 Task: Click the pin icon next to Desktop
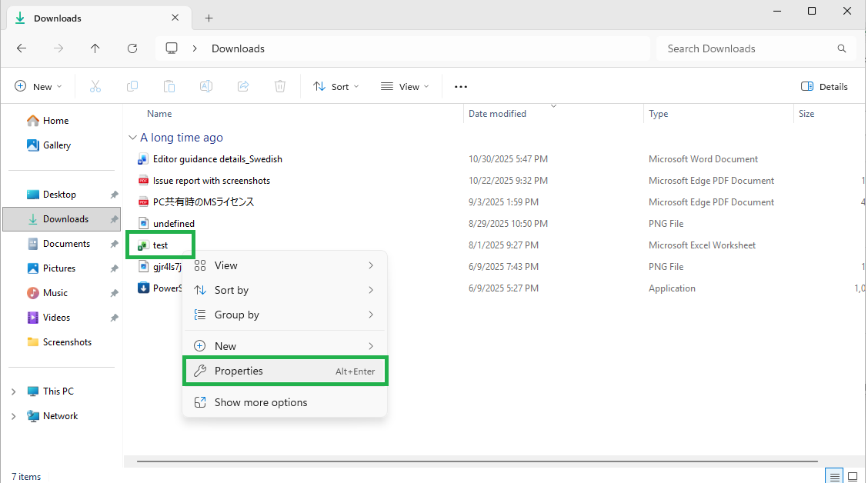(x=114, y=195)
